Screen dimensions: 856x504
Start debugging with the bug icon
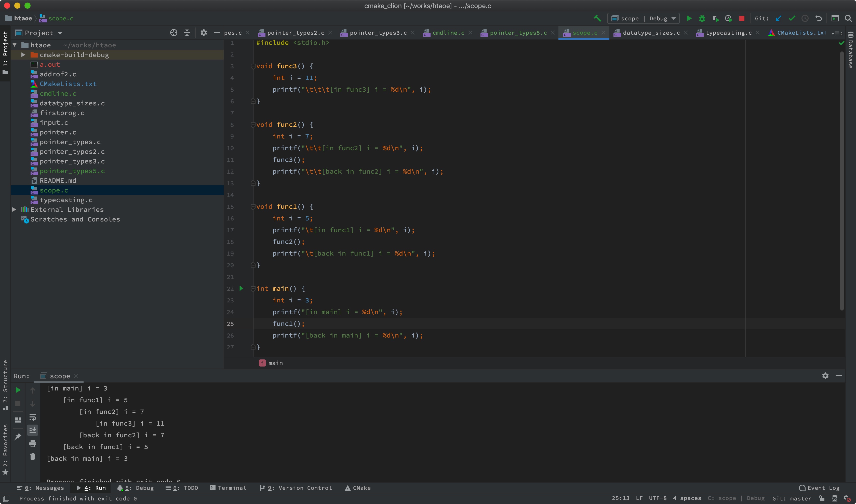[702, 18]
